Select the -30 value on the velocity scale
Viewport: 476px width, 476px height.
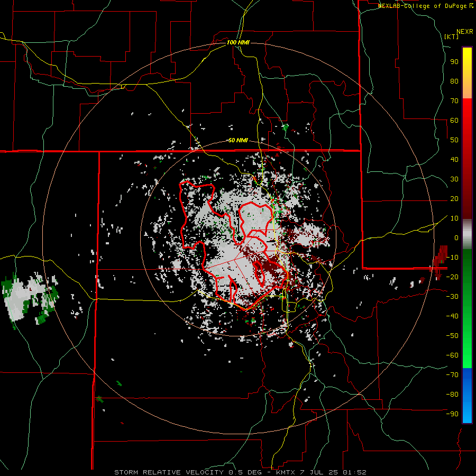coord(452,297)
